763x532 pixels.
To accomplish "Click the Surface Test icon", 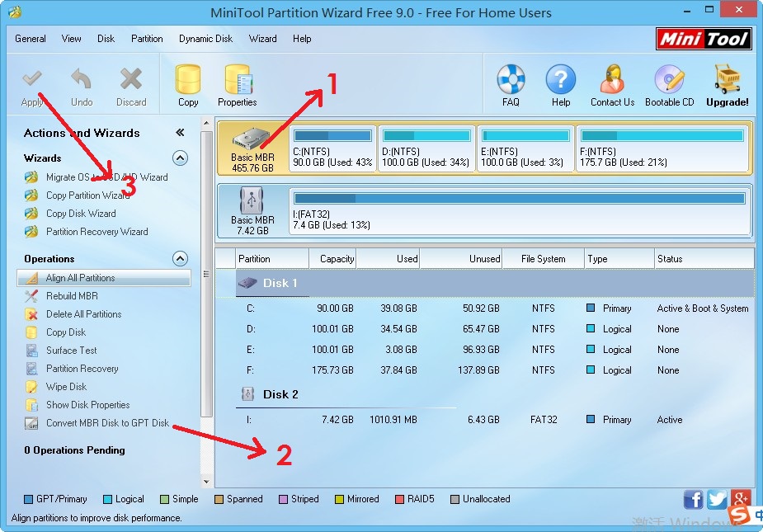I will [31, 351].
